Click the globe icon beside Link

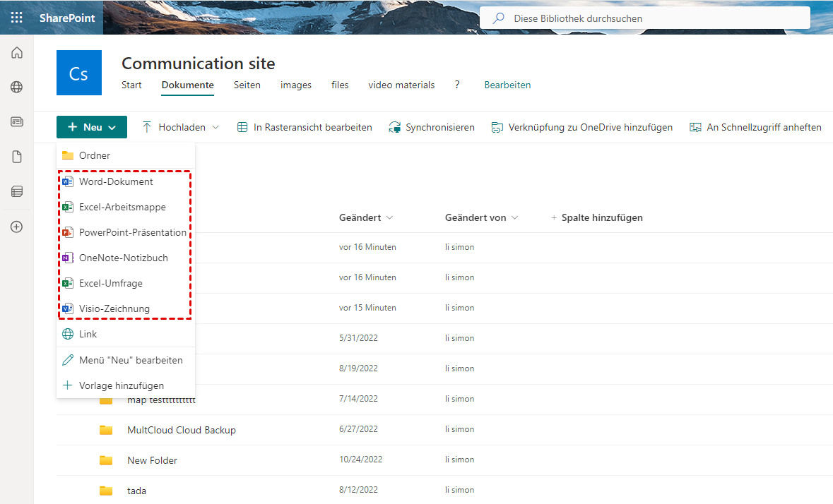(67, 334)
